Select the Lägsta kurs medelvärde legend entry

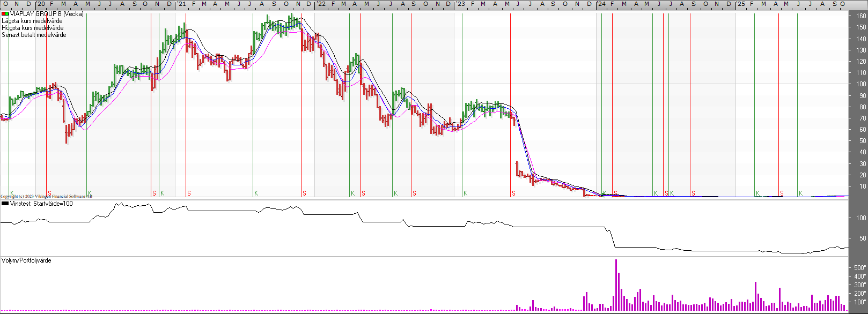[x=32, y=21]
